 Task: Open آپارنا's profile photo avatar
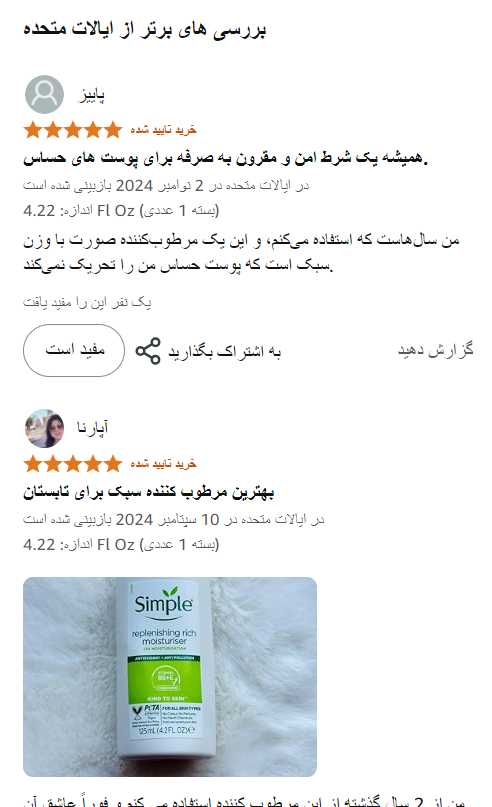(x=44, y=428)
